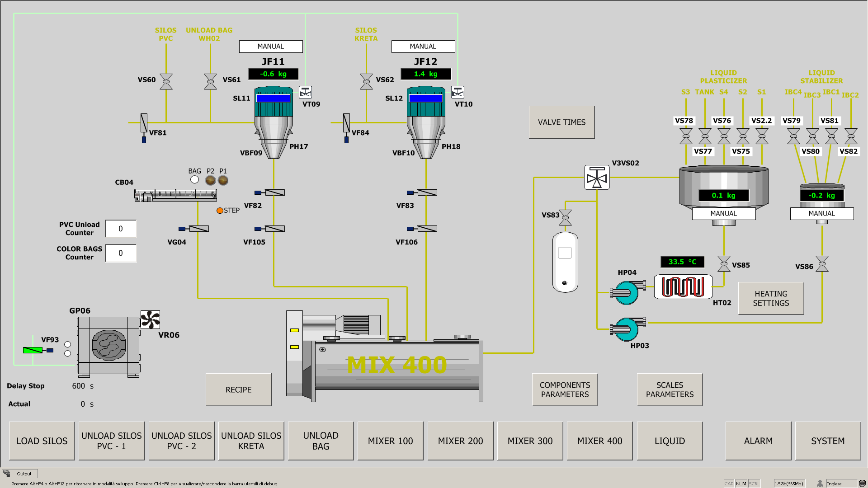868x488 pixels.
Task: Click the VS85 valve icon
Action: click(724, 264)
